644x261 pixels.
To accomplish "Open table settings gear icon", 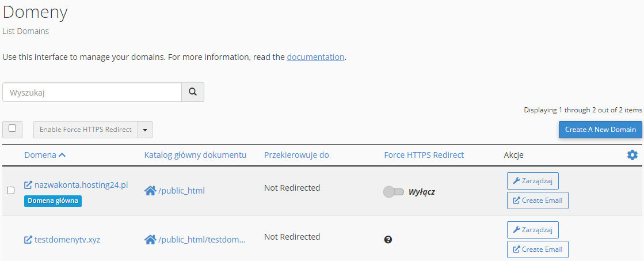I will point(632,155).
